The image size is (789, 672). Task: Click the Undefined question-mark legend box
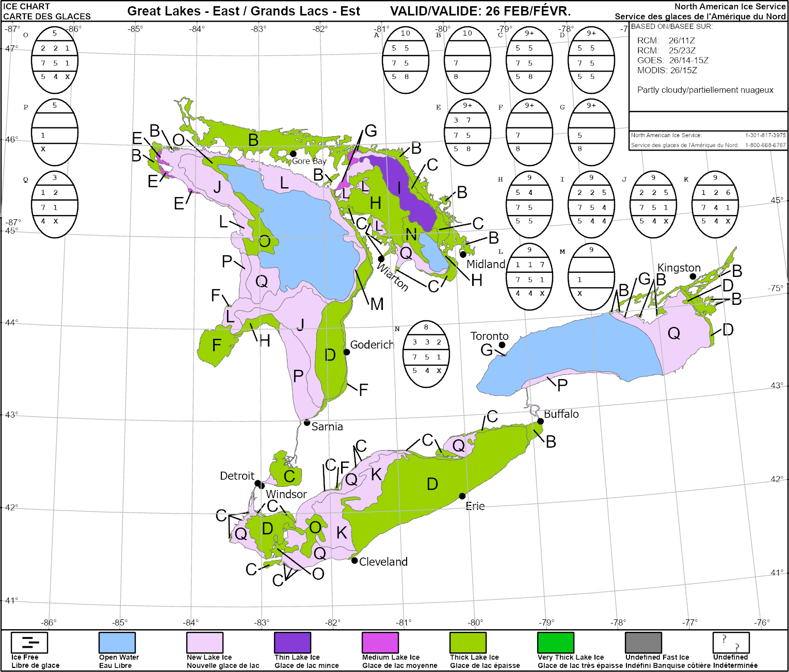pos(731,643)
